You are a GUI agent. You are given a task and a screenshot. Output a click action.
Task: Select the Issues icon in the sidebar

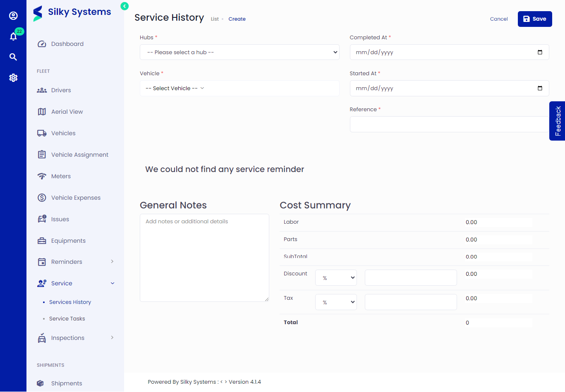[42, 219]
